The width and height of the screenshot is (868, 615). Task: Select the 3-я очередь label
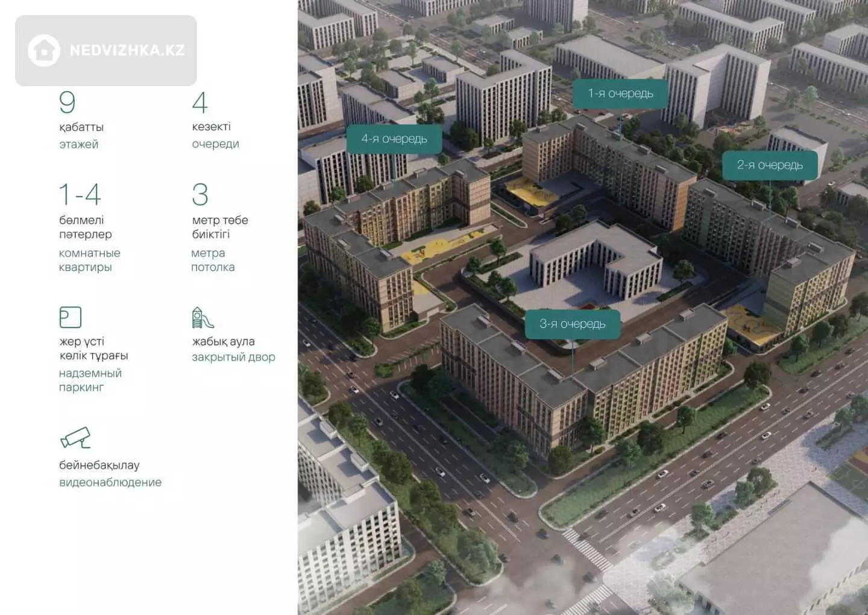tap(571, 324)
